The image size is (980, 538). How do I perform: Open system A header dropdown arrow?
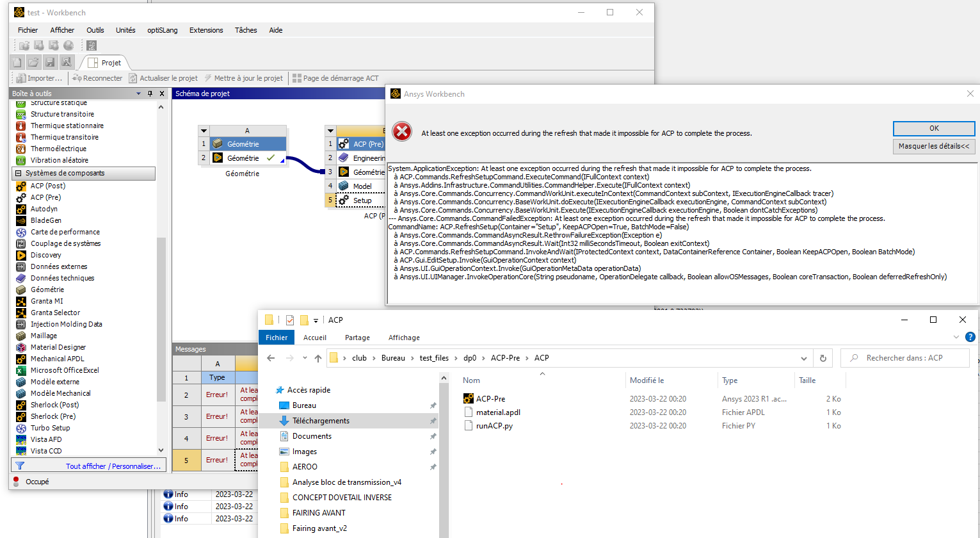coord(204,131)
